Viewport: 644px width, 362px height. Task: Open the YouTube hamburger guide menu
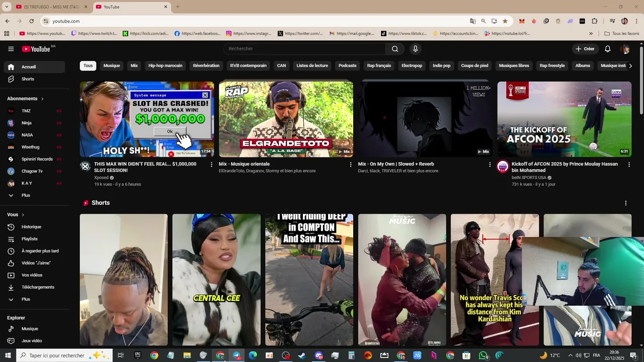click(11, 49)
